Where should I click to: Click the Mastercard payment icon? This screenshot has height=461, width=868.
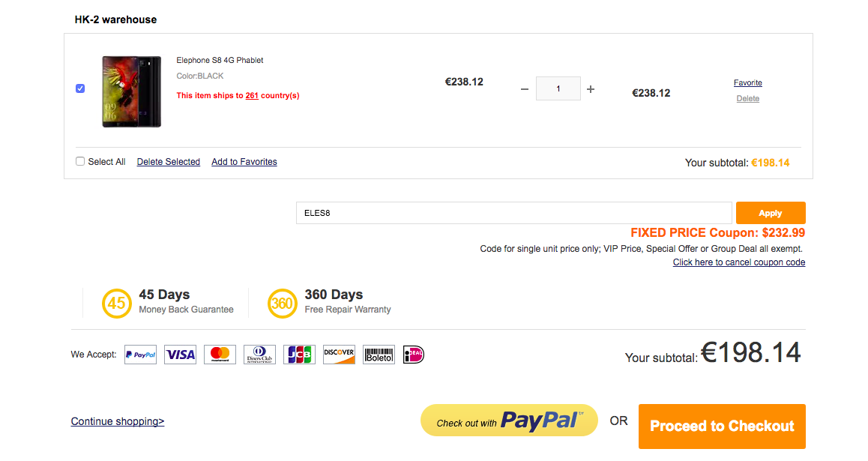pos(220,355)
